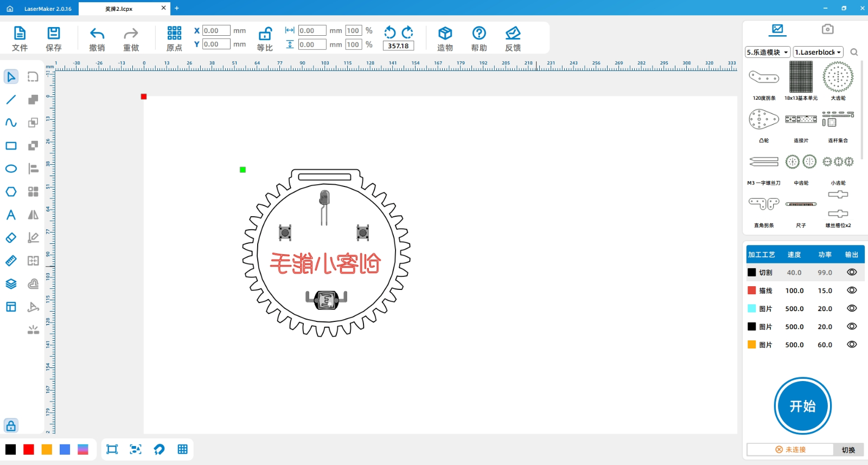Open the 1.Laserblock dropdown
Viewport: 868px width, 465px height.
click(x=818, y=52)
